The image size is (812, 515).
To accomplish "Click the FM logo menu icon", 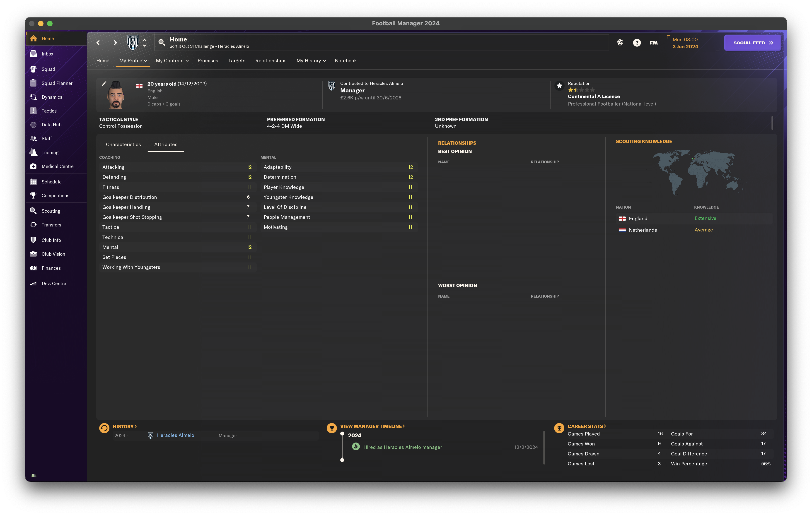I will pyautogui.click(x=653, y=43).
